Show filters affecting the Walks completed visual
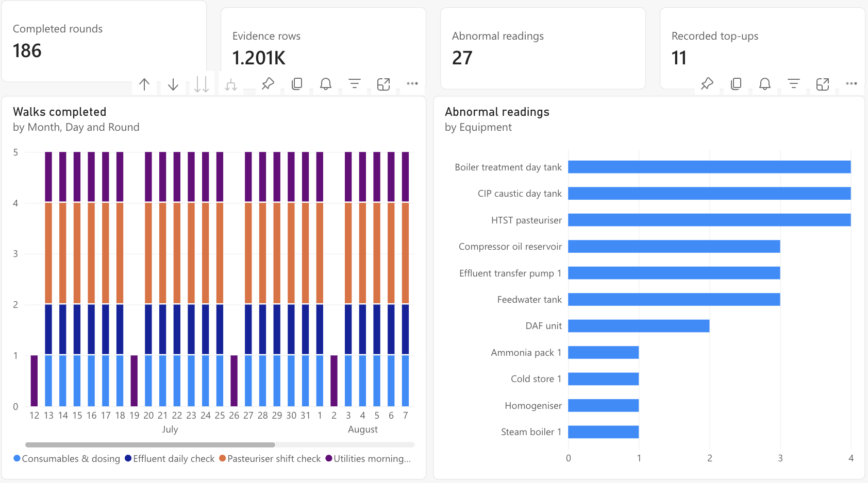The image size is (868, 483). click(x=355, y=83)
